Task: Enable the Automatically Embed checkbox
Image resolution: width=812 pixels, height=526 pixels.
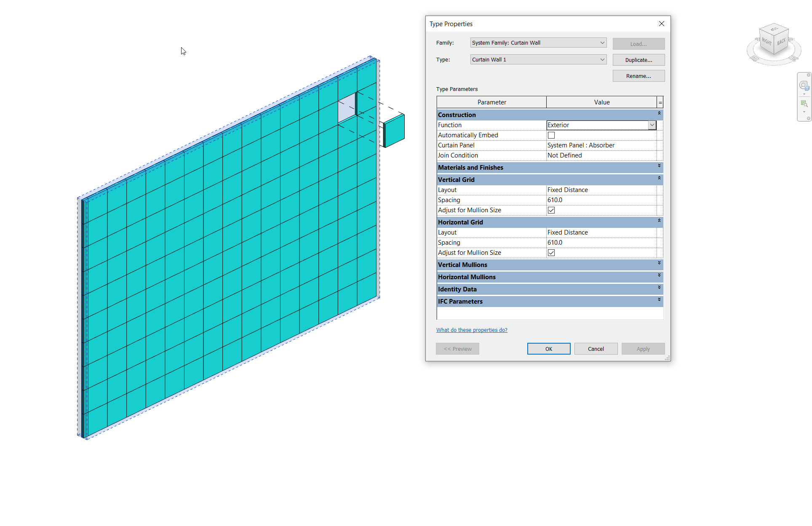Action: click(x=551, y=135)
